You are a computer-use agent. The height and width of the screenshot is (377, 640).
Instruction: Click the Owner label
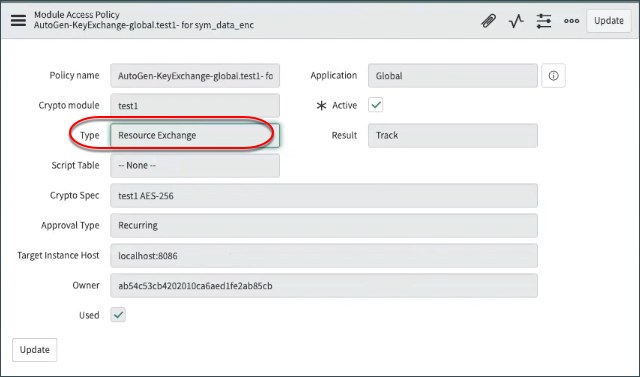(86, 285)
